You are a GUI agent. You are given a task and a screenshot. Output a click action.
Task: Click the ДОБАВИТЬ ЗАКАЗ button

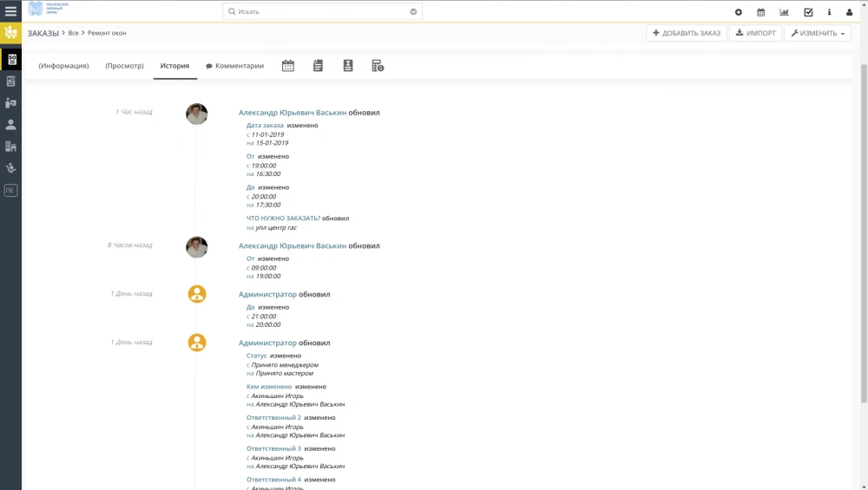click(686, 33)
